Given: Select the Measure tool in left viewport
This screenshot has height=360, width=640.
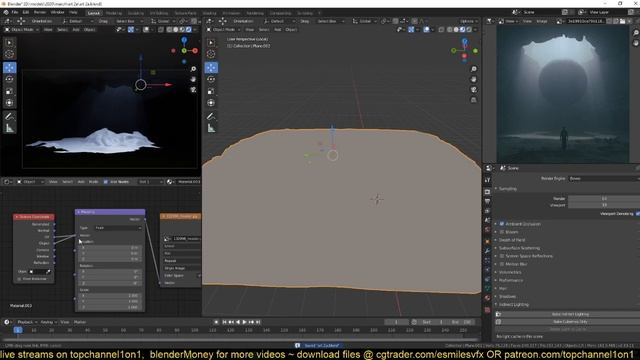Looking at the screenshot, I should (x=9, y=129).
